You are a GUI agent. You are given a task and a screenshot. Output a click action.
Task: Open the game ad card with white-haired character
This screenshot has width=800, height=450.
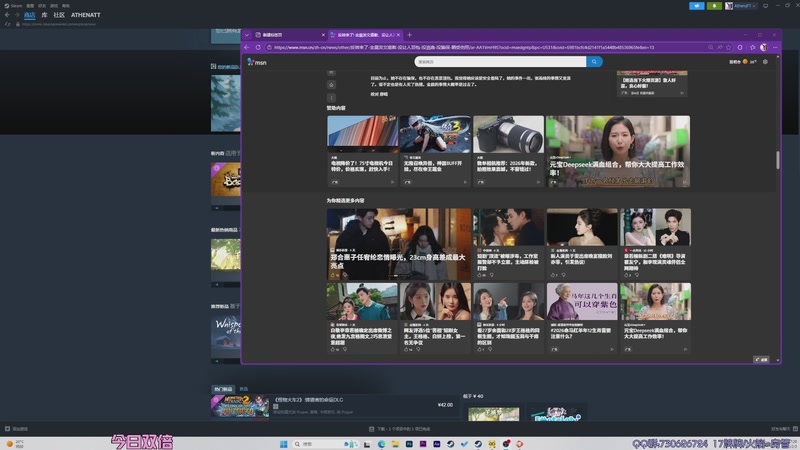435,151
